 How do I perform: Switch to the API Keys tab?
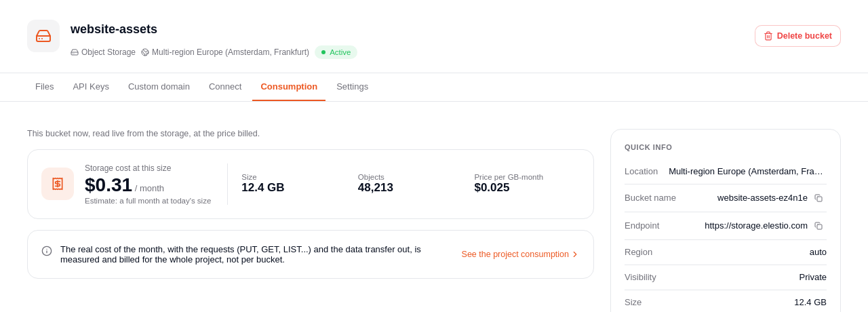coord(91,87)
